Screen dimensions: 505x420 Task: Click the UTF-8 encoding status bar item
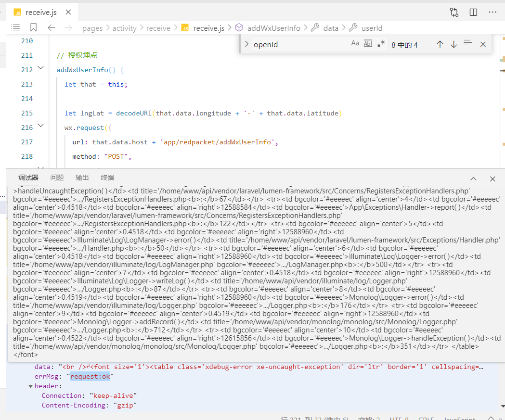click(399, 418)
